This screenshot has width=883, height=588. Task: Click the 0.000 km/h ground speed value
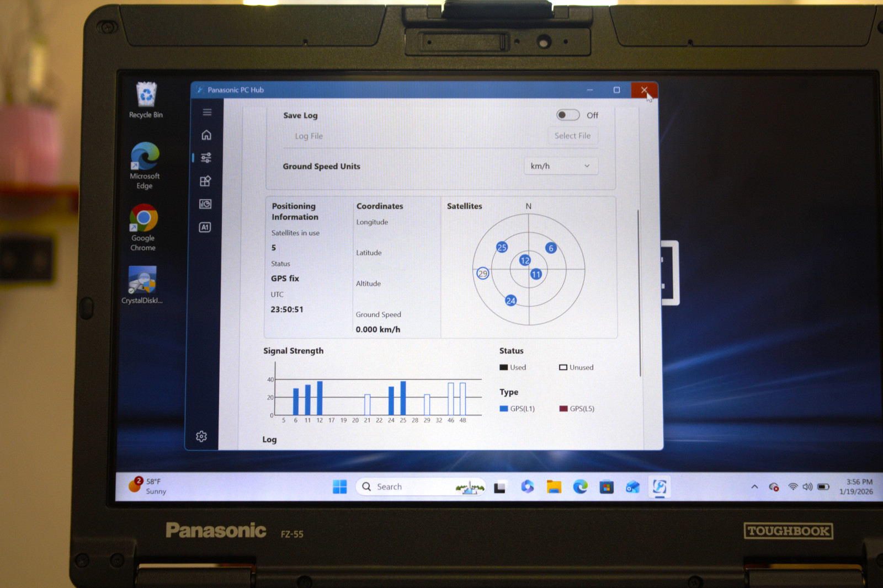(x=378, y=329)
